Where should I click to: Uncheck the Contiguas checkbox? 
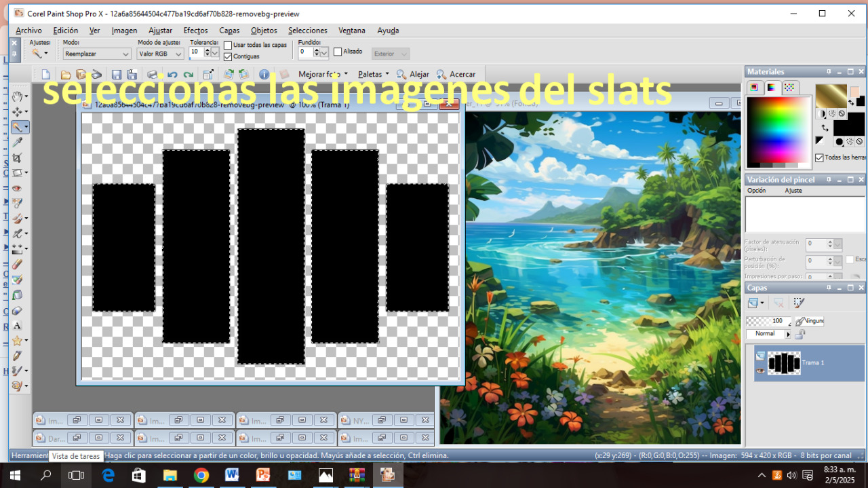[x=228, y=56]
